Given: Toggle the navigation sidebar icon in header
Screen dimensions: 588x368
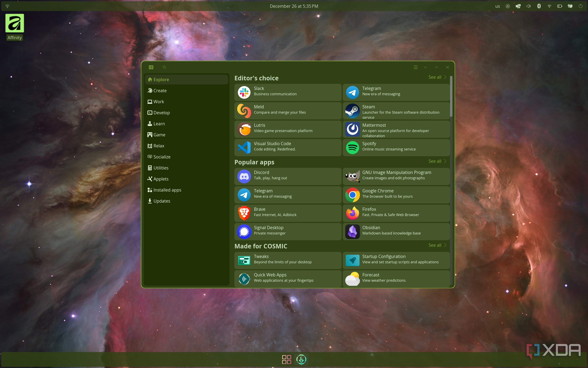Looking at the screenshot, I should [x=151, y=67].
